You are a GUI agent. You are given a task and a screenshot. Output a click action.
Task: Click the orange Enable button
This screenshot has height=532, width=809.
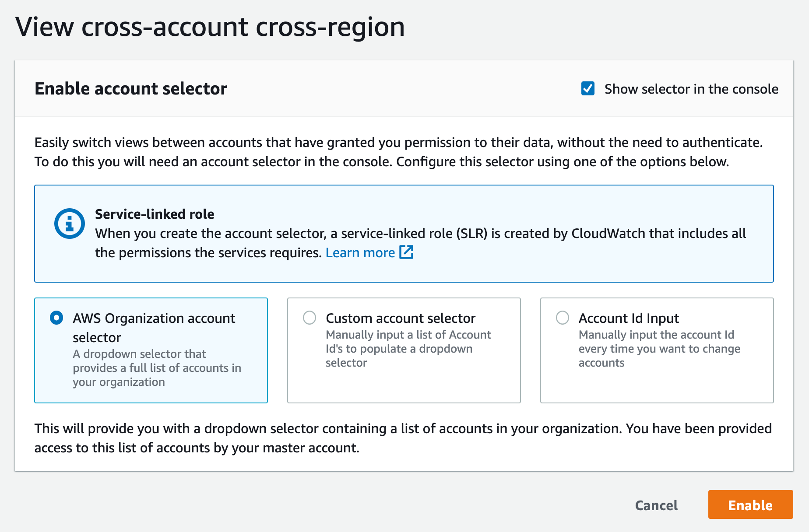750,504
